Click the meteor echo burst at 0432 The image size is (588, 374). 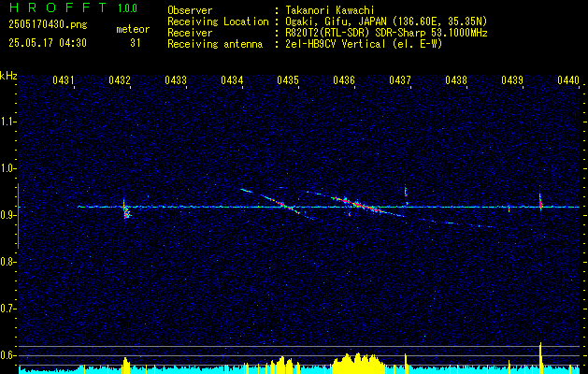pyautogui.click(x=126, y=210)
